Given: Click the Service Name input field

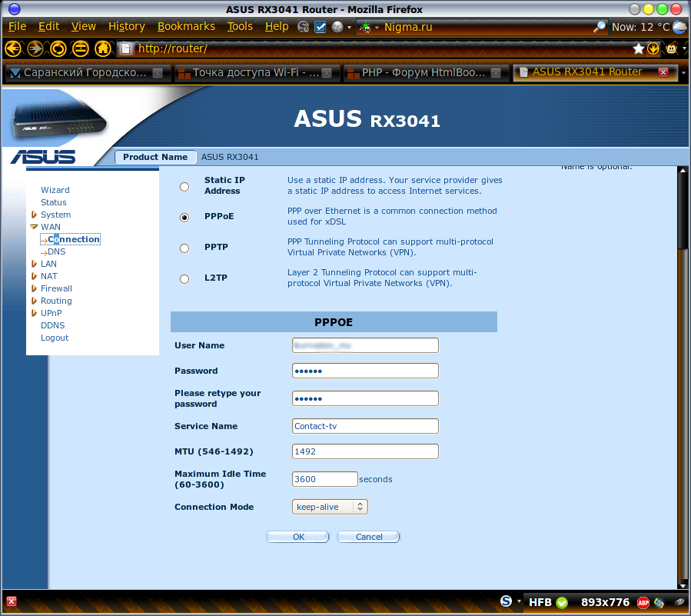Looking at the screenshot, I should coord(365,426).
